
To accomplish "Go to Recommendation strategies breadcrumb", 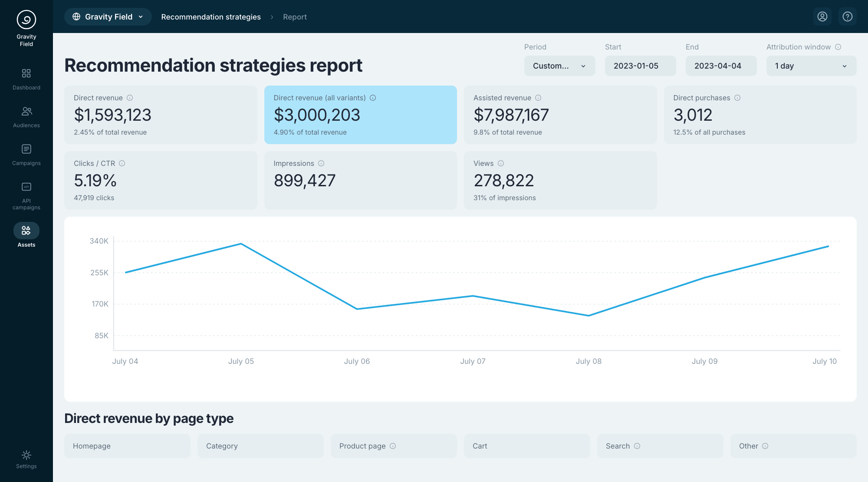I will [x=211, y=17].
